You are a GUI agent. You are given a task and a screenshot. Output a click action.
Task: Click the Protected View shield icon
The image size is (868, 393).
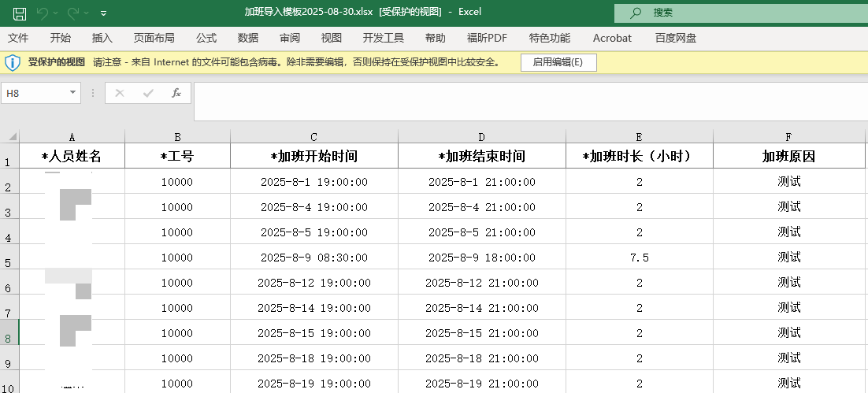12,62
